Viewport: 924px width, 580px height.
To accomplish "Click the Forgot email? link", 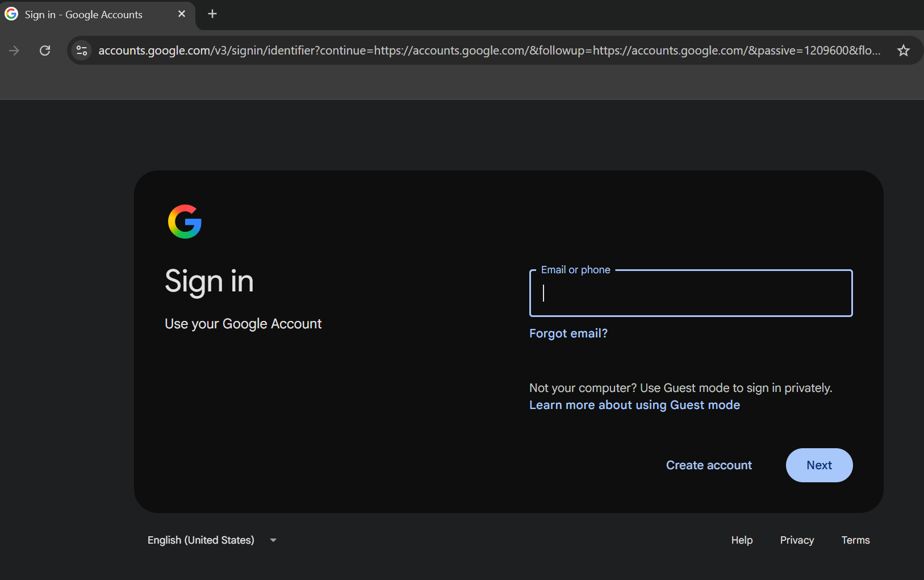I will (x=568, y=333).
